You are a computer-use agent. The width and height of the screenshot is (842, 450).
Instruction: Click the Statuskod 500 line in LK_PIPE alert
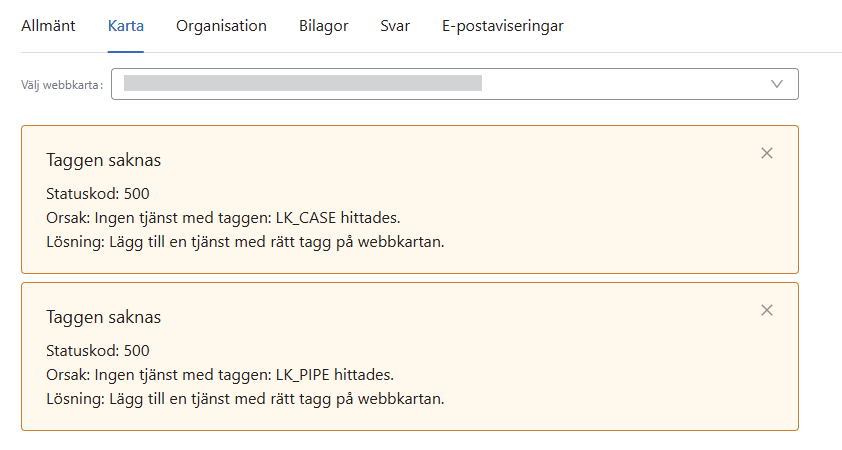pos(98,351)
